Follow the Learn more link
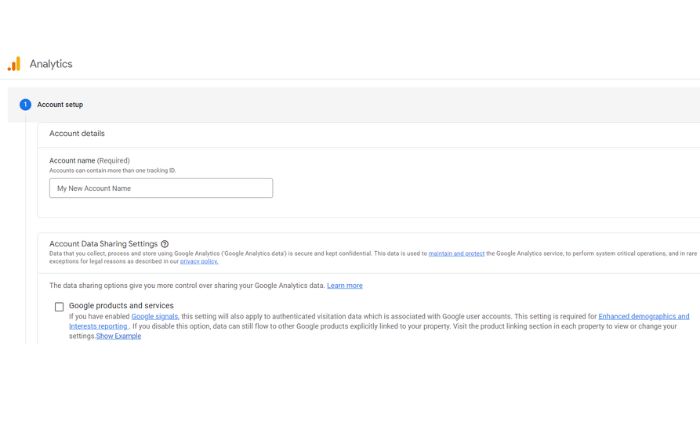 345,286
